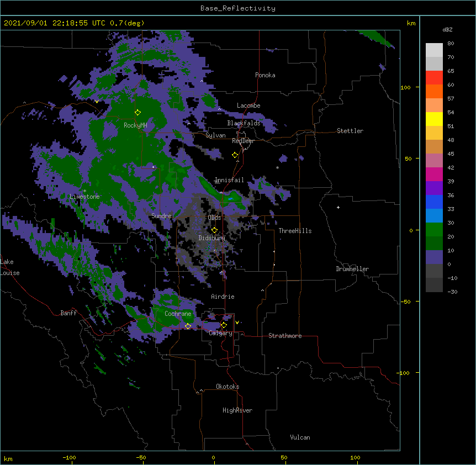The height and width of the screenshot is (465, 476).
Task: Click the Didsbury city label
Action: pos(212,238)
